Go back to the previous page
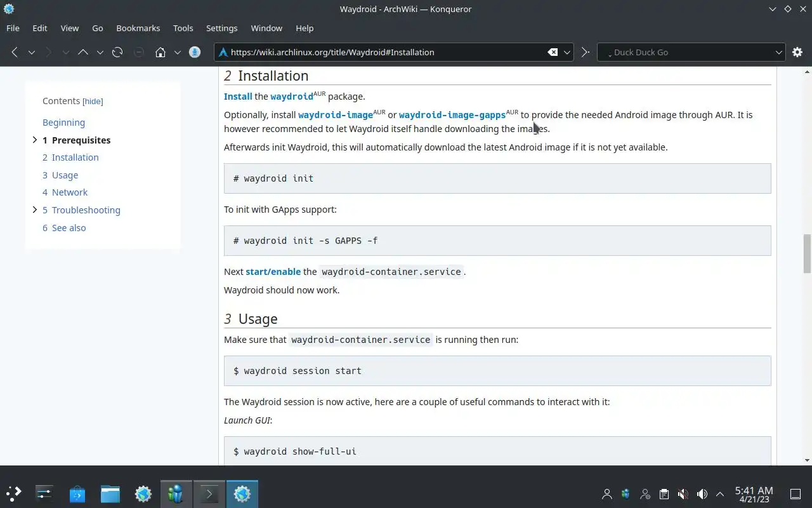 [15, 52]
